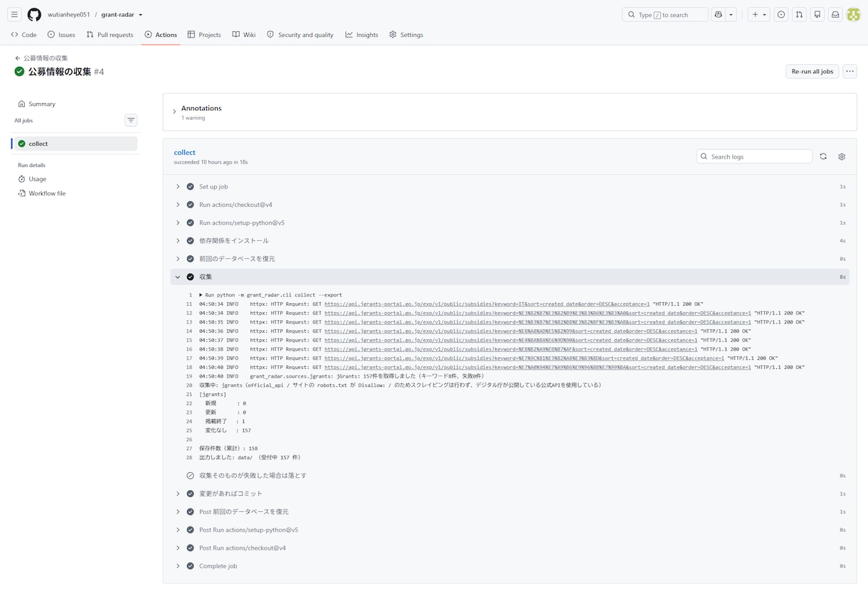This screenshot has height=598, width=868.
Task: Open the Settings tab
Action: click(x=406, y=35)
